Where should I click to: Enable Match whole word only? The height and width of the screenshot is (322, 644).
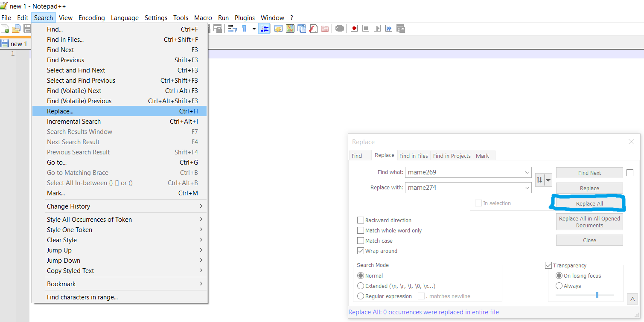tap(361, 231)
